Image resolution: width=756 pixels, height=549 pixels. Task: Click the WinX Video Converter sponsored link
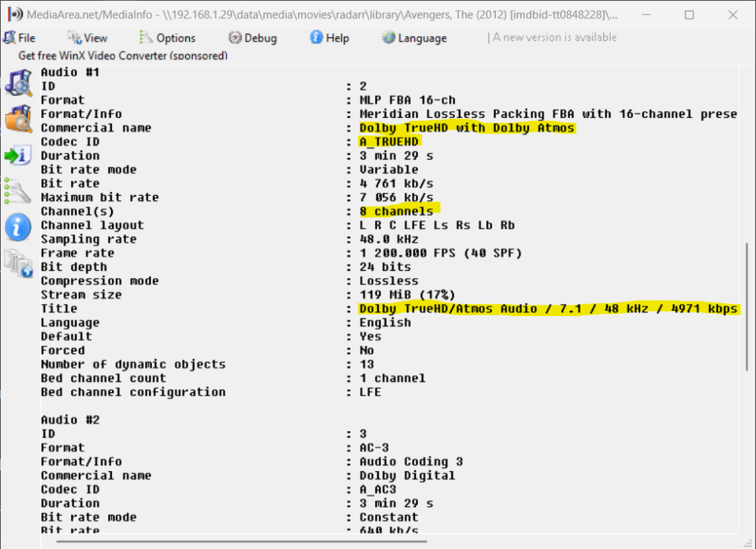[x=123, y=55]
